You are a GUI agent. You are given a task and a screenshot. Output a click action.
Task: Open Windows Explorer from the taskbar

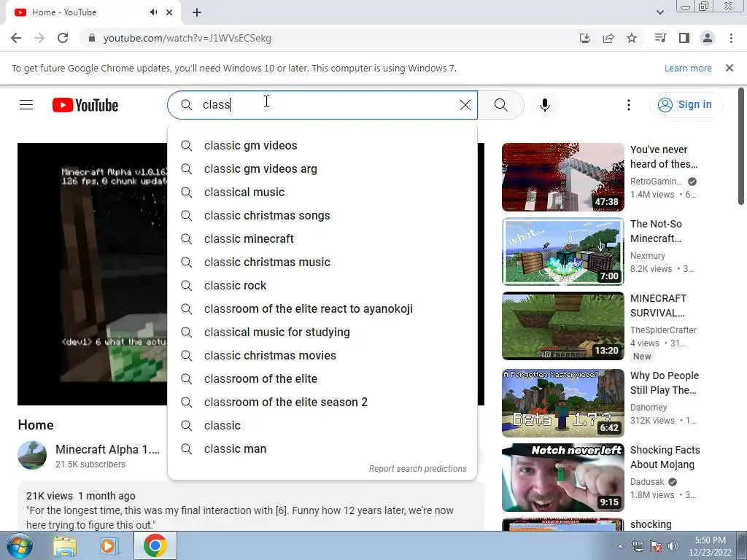(x=65, y=546)
